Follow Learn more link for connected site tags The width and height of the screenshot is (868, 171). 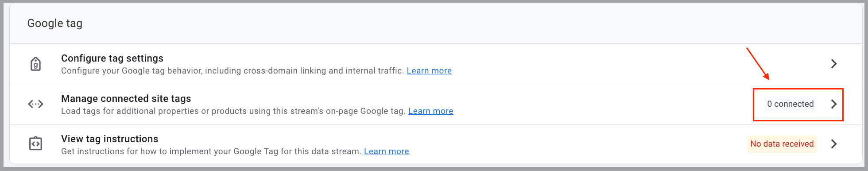[x=431, y=111]
